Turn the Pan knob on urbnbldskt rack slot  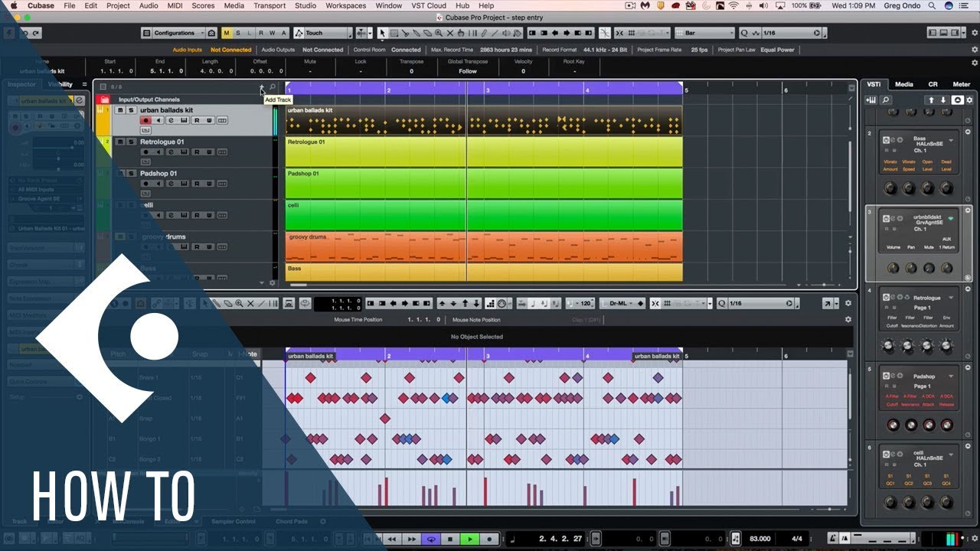(x=911, y=268)
